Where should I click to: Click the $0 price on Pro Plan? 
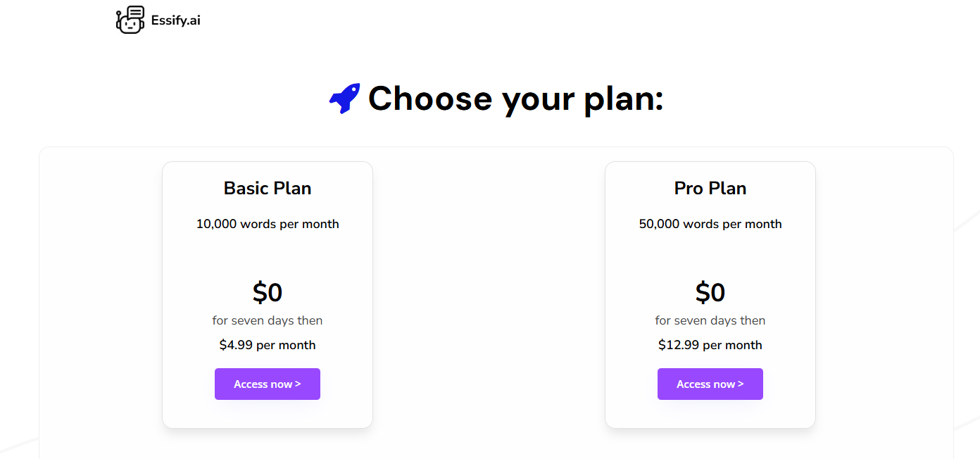710,291
